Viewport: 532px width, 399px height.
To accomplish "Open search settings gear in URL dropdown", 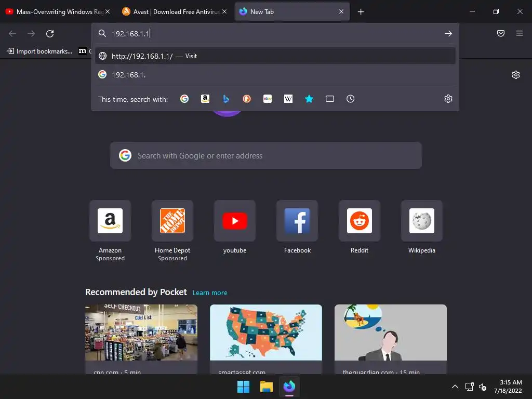I will tap(448, 99).
